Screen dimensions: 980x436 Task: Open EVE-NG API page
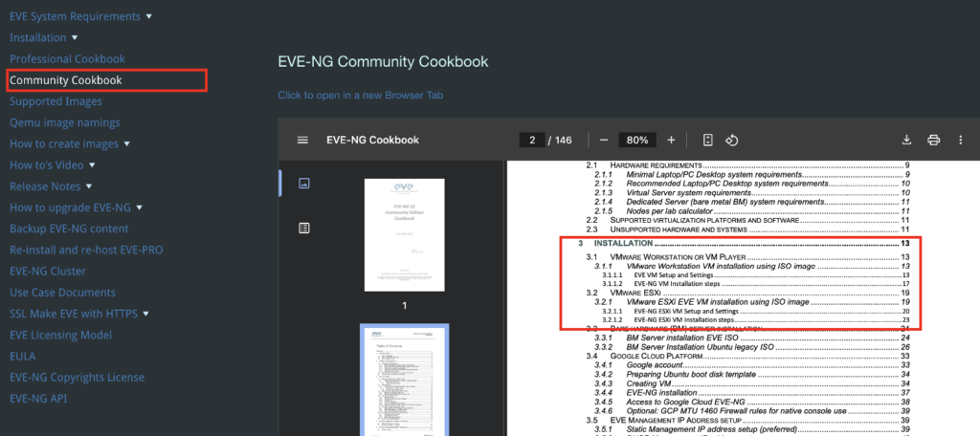click(x=38, y=399)
